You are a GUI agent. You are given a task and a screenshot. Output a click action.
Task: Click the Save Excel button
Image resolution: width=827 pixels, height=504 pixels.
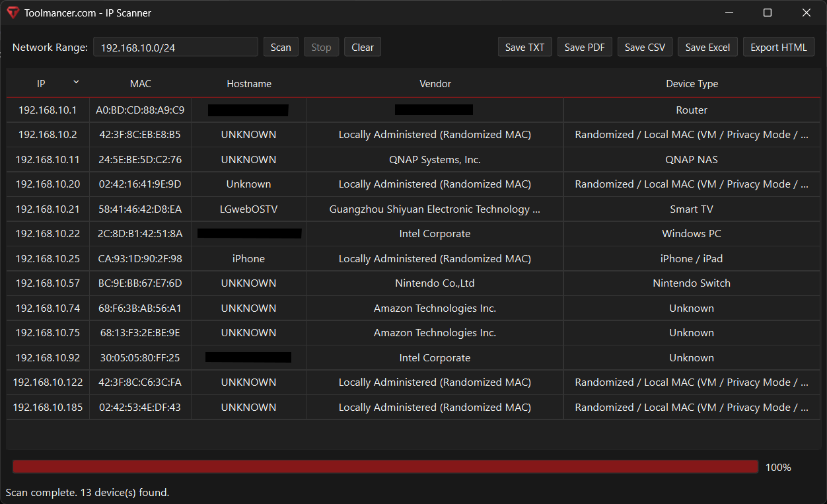point(707,47)
